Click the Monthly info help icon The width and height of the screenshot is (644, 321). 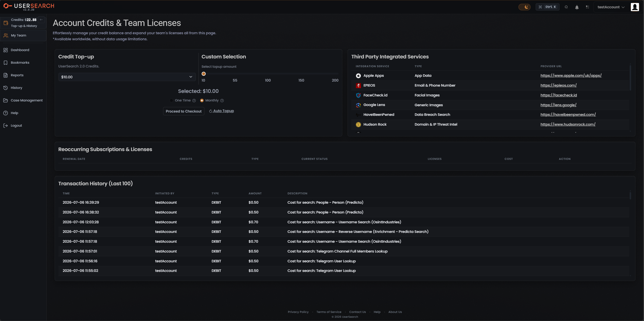click(x=222, y=100)
